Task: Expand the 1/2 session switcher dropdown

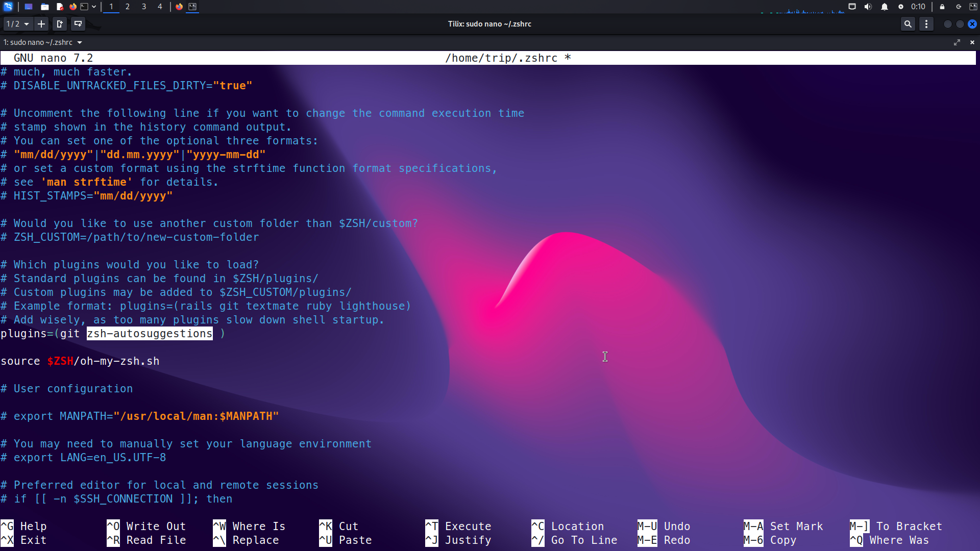Action: pyautogui.click(x=18, y=24)
